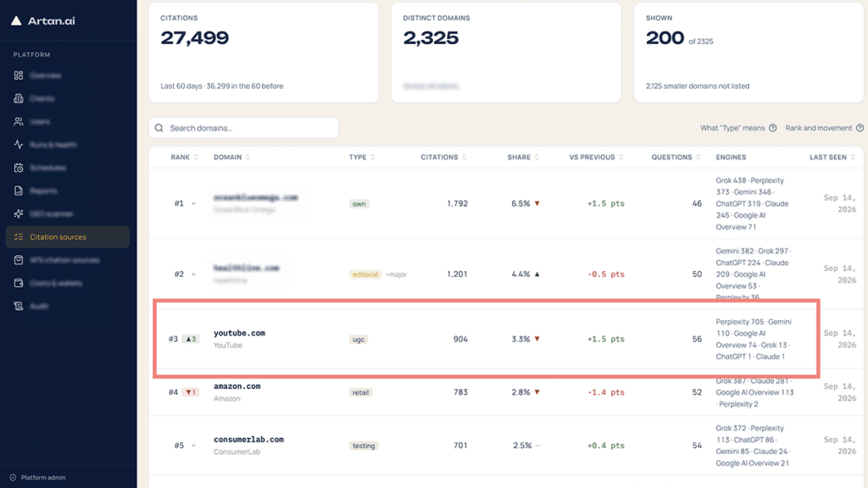Sort table by Last Seen column arrows
Viewport: 868px width, 488px height.
coord(853,157)
